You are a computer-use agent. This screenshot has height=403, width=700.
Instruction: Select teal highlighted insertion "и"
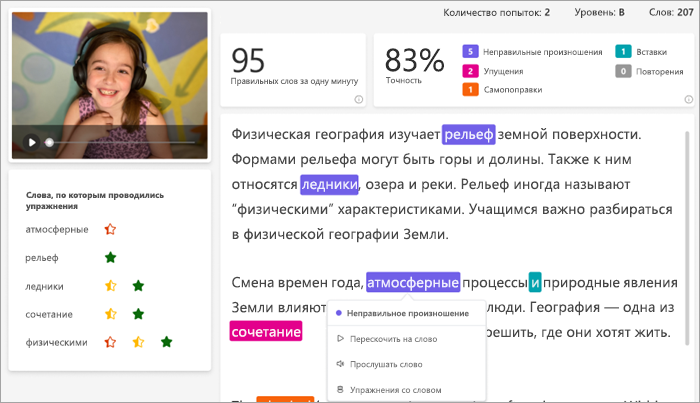pyautogui.click(x=535, y=283)
